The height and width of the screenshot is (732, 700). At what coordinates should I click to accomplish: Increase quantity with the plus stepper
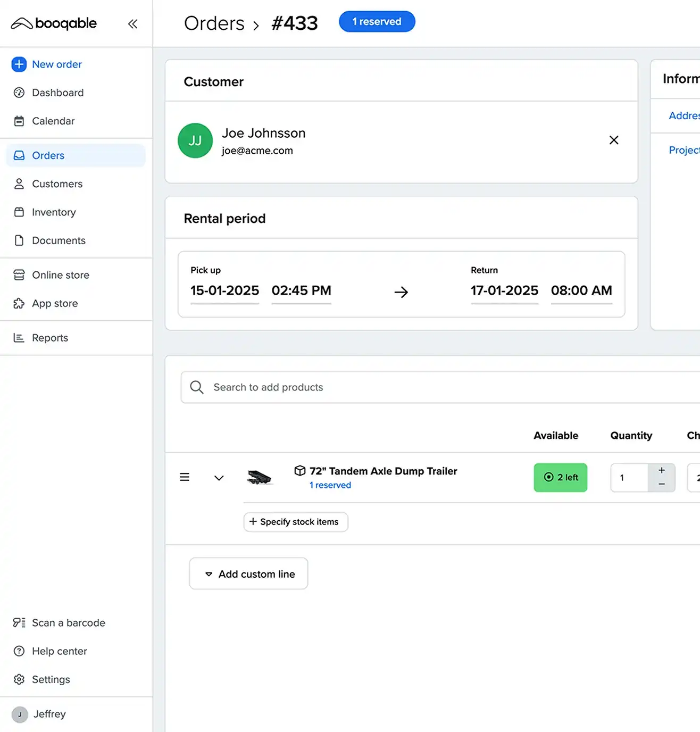coord(661,470)
